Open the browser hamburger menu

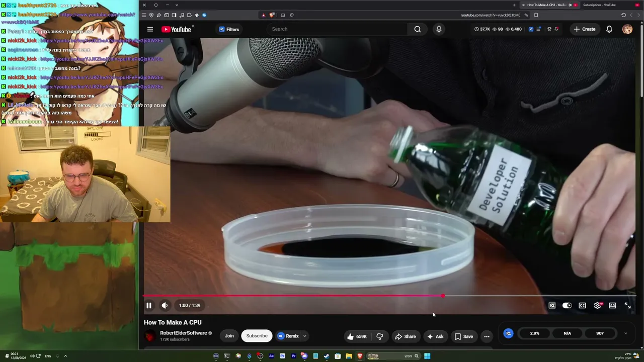[144, 15]
